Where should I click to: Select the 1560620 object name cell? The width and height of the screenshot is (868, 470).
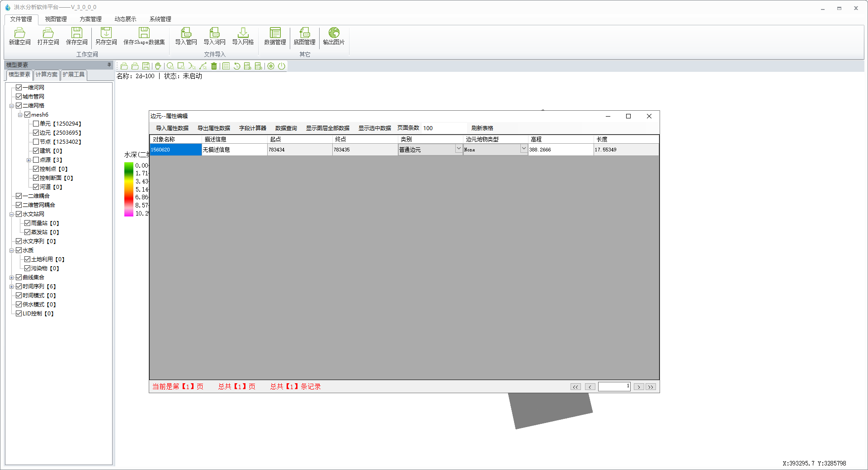(175, 150)
